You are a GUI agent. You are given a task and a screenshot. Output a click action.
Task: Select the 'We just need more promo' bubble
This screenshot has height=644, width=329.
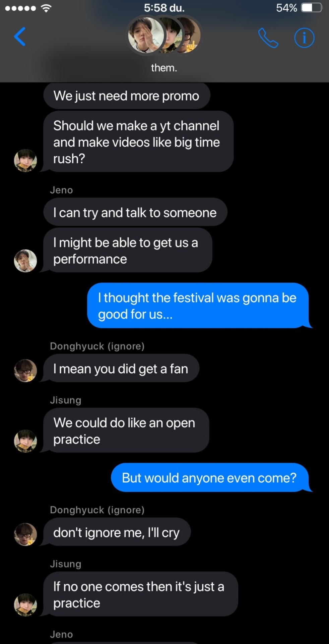click(126, 96)
